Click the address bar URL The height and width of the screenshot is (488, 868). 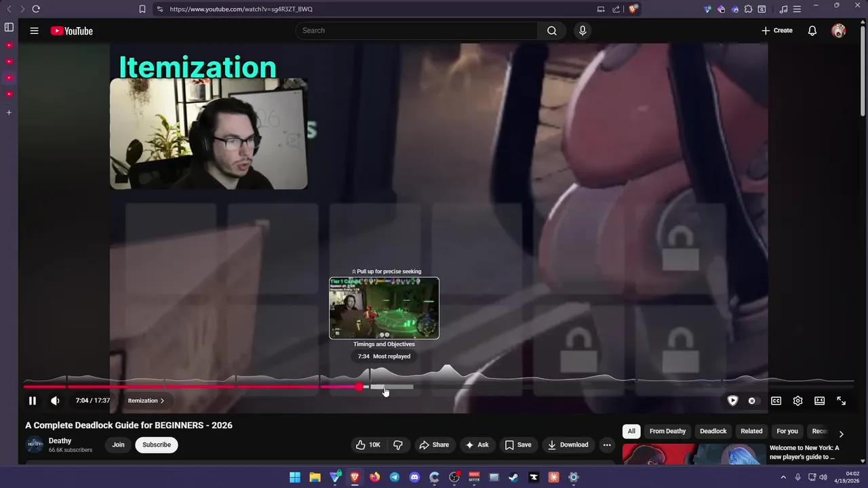(x=241, y=9)
